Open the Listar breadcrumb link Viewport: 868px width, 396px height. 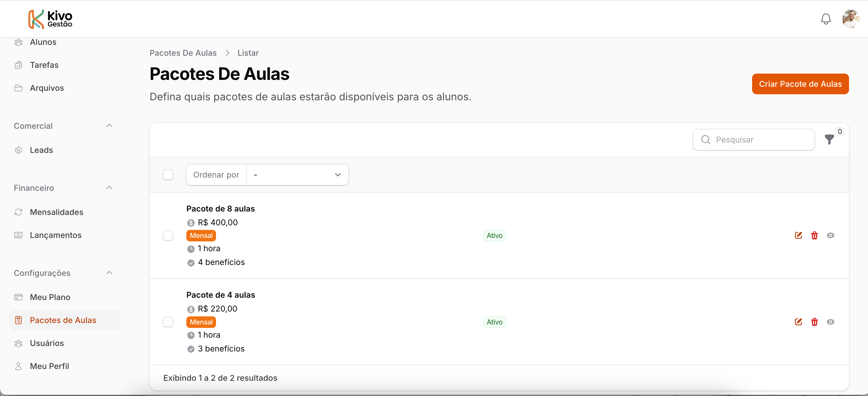pyautogui.click(x=248, y=53)
